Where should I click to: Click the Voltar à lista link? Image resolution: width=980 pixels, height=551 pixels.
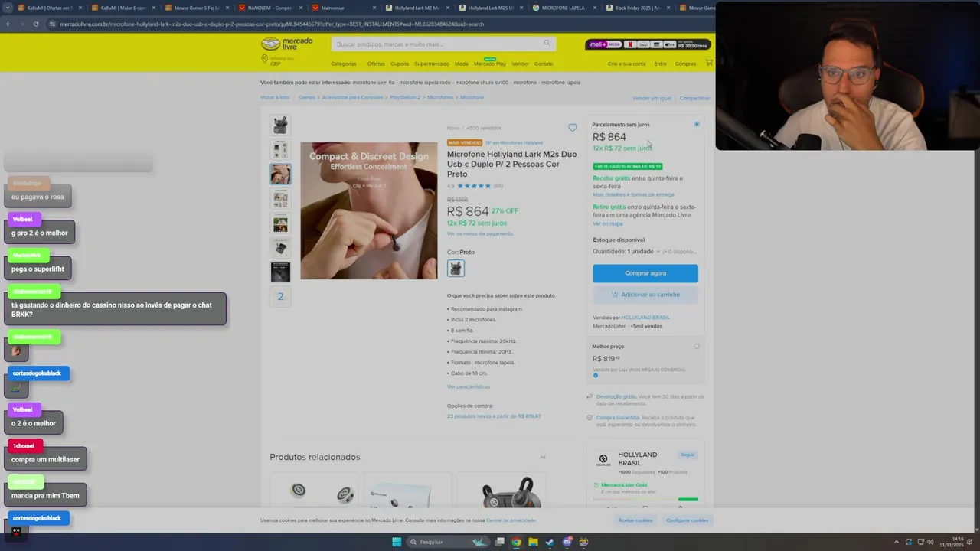275,97
